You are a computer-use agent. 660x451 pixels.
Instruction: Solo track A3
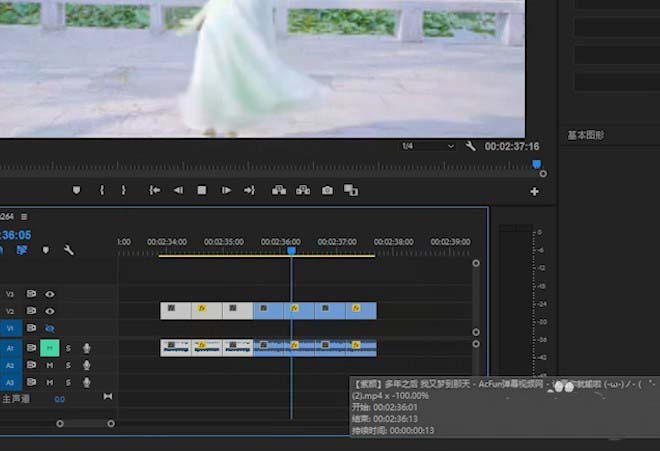68,382
